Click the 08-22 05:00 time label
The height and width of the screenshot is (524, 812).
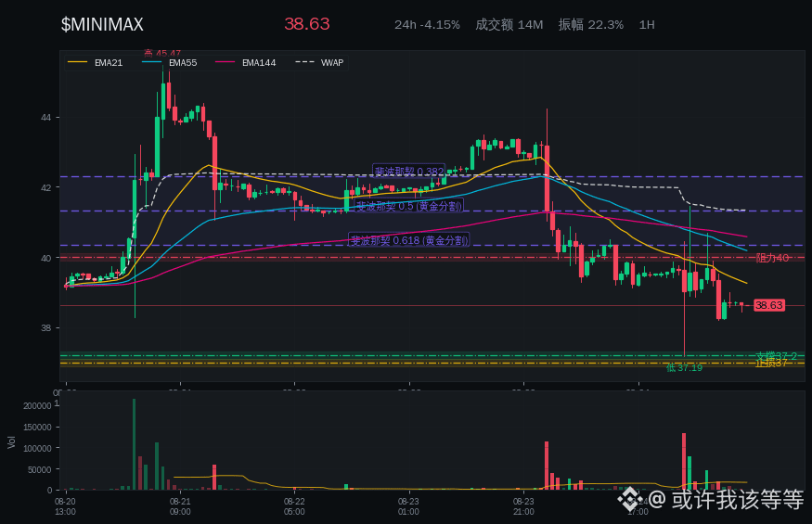click(x=294, y=506)
